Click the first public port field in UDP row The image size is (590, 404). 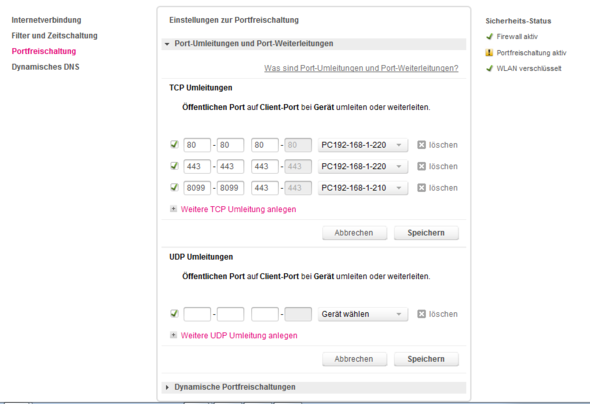pos(197,314)
